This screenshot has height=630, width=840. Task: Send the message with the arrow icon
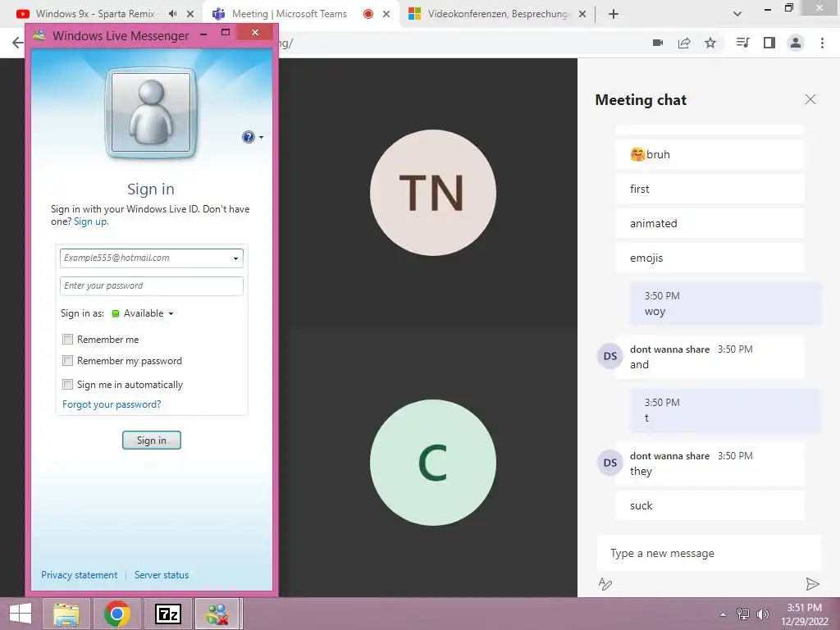coord(812,584)
